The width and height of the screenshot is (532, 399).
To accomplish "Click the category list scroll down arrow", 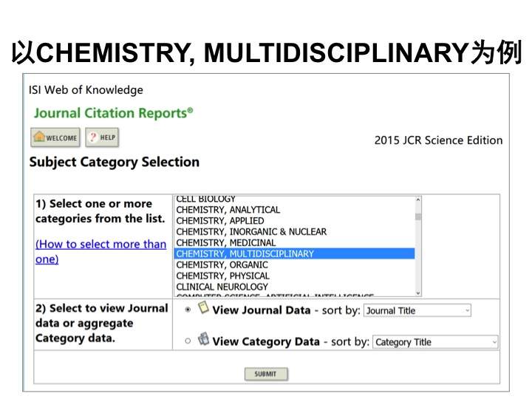I will pyautogui.click(x=418, y=293).
